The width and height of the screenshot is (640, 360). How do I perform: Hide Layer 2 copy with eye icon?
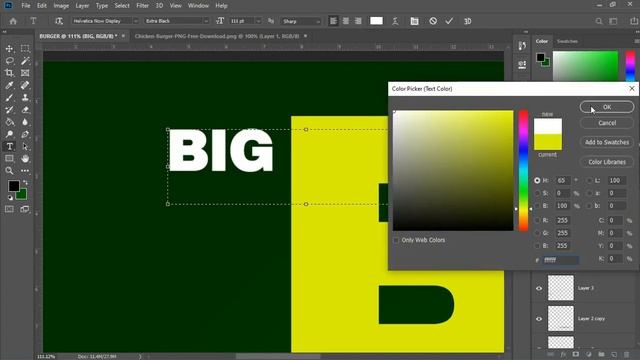539,319
